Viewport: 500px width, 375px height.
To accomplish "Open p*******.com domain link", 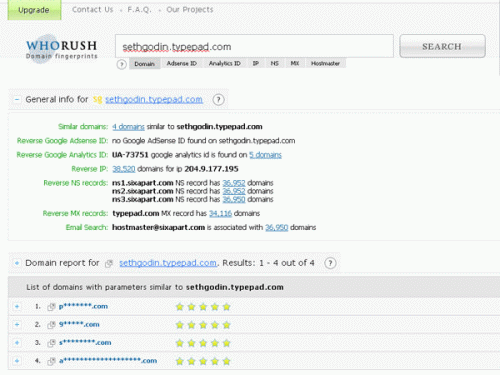I will [83, 306].
